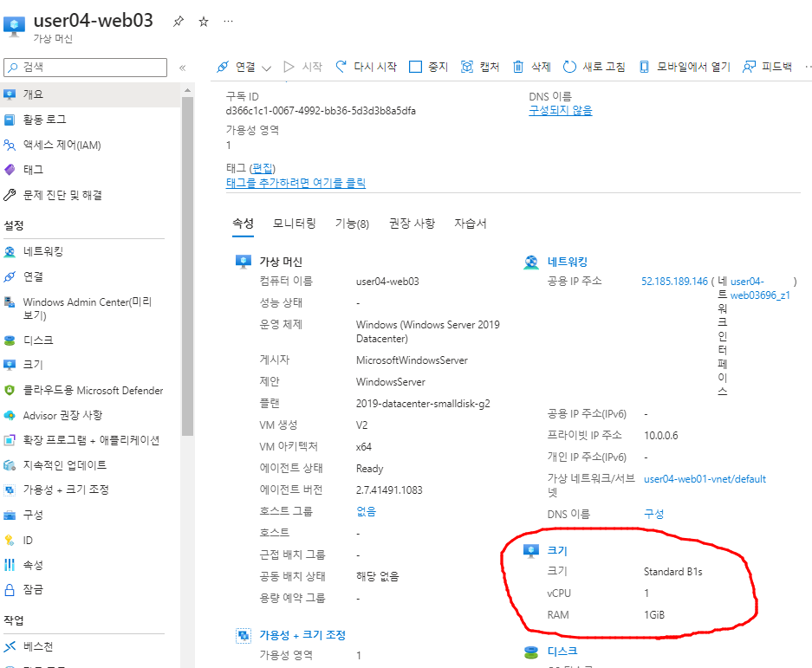Collapse the left menu with the double chevron

click(x=182, y=68)
